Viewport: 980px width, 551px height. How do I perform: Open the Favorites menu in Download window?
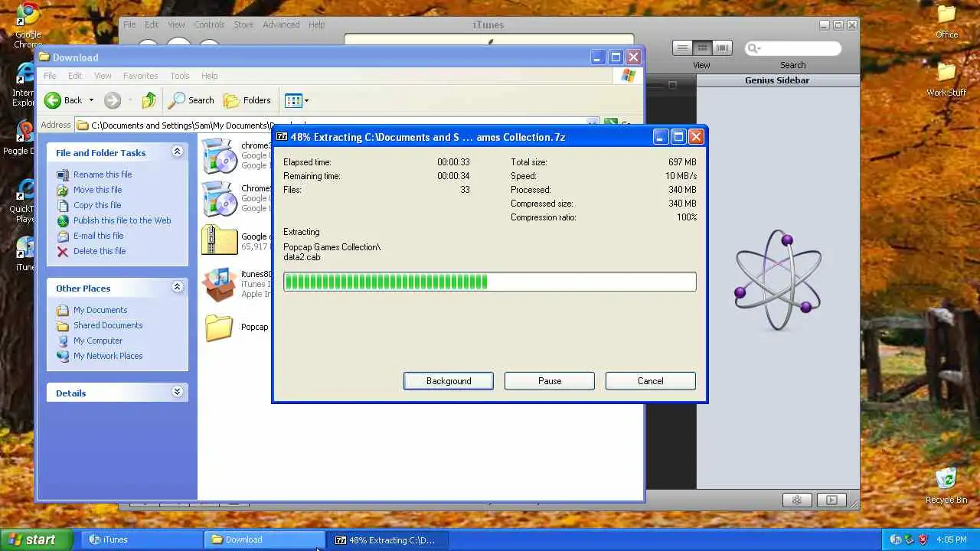pyautogui.click(x=140, y=76)
